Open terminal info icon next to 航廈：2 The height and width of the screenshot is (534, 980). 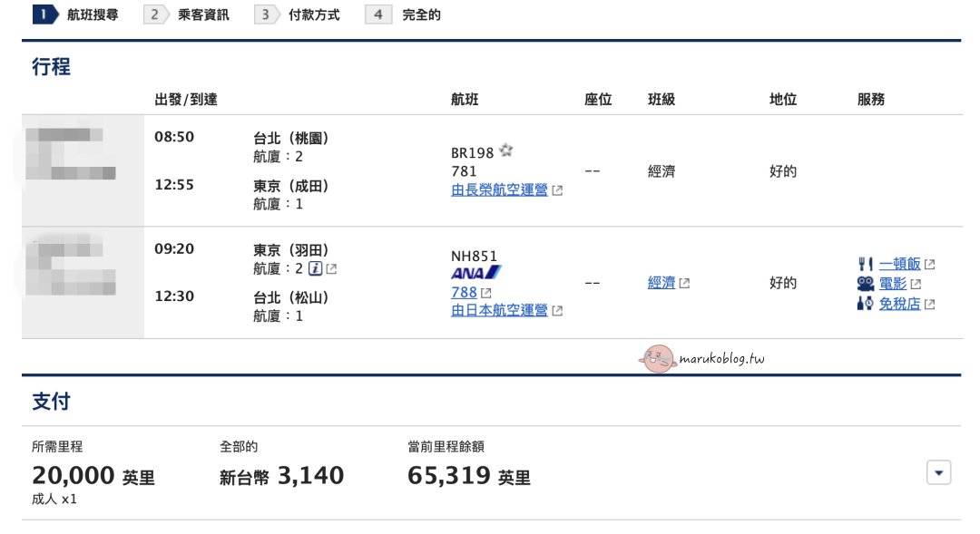click(316, 268)
